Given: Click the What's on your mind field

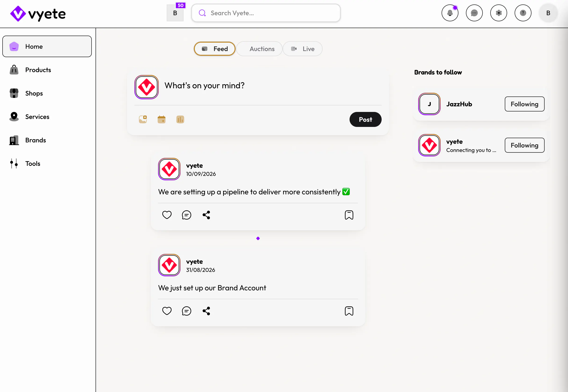Looking at the screenshot, I should coord(273,86).
